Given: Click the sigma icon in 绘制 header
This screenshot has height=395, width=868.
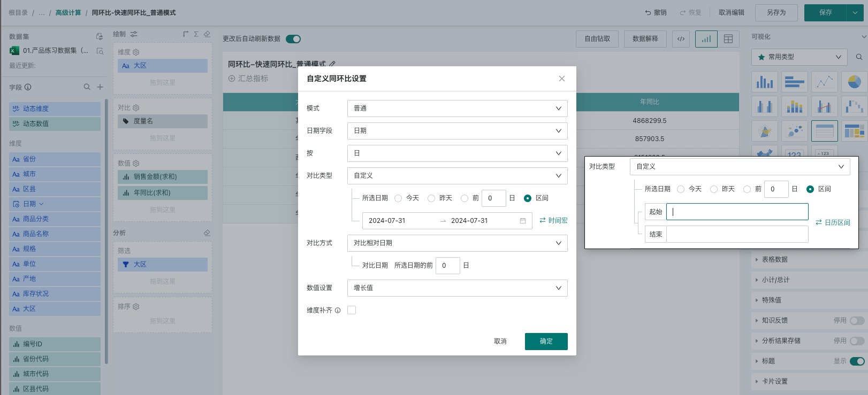Looking at the screenshot, I should click(x=196, y=34).
